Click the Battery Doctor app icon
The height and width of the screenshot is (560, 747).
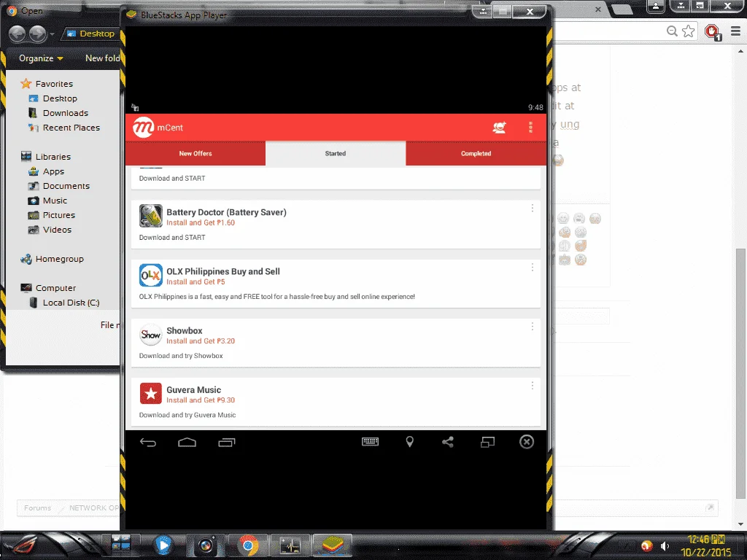pos(150,216)
